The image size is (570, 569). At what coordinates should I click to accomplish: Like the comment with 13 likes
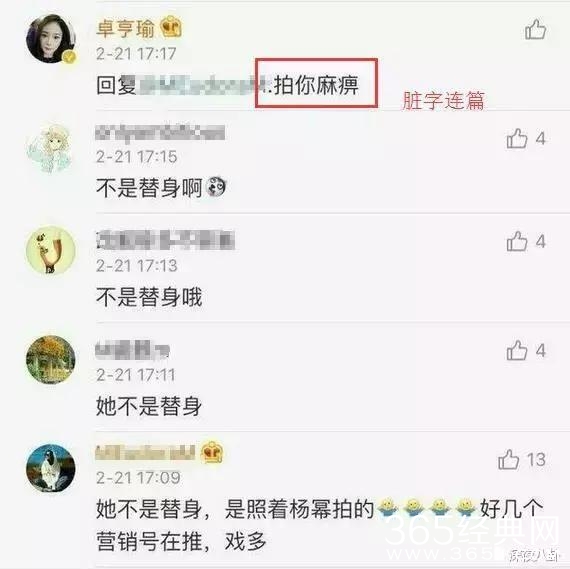(x=508, y=460)
